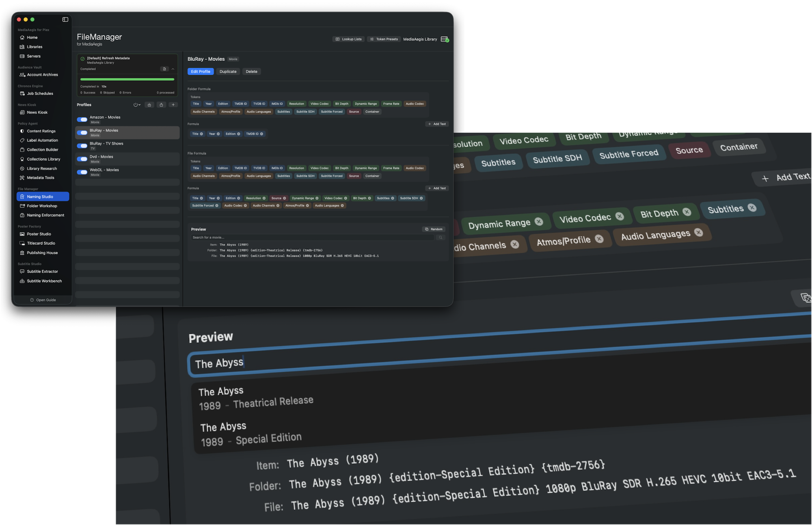Open Subtitle Extractor in the sidebar
Screen dimensions: 812x525
click(43, 272)
